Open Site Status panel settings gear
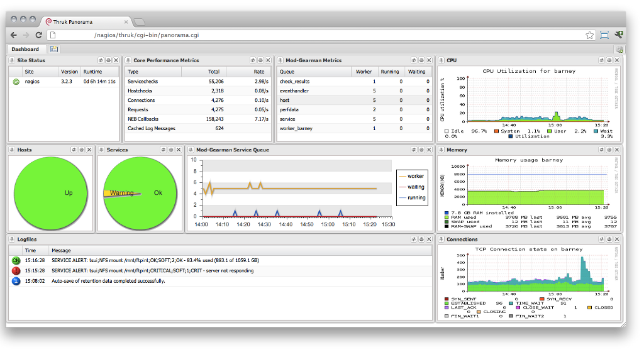 click(x=108, y=60)
